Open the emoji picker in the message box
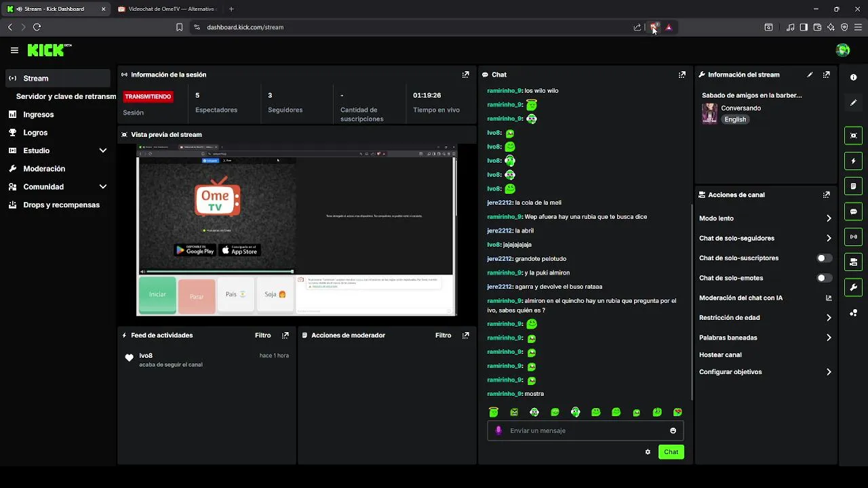The width and height of the screenshot is (868, 488). [673, 430]
